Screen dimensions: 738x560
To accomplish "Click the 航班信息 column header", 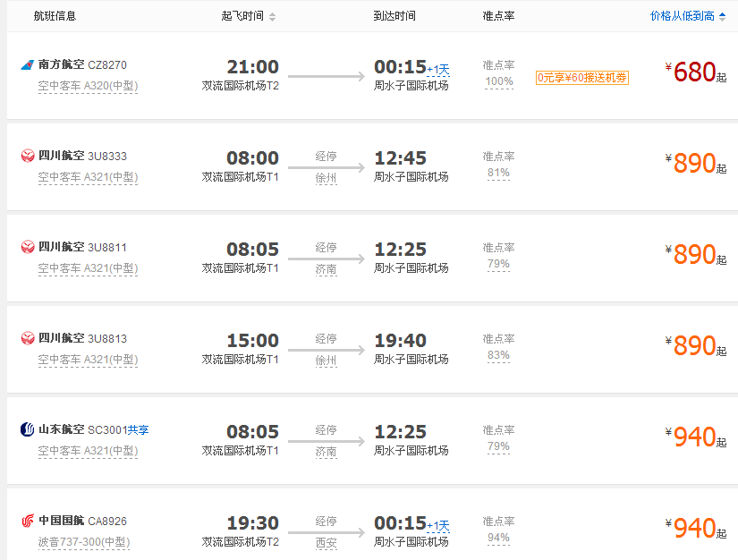I will coord(55,16).
